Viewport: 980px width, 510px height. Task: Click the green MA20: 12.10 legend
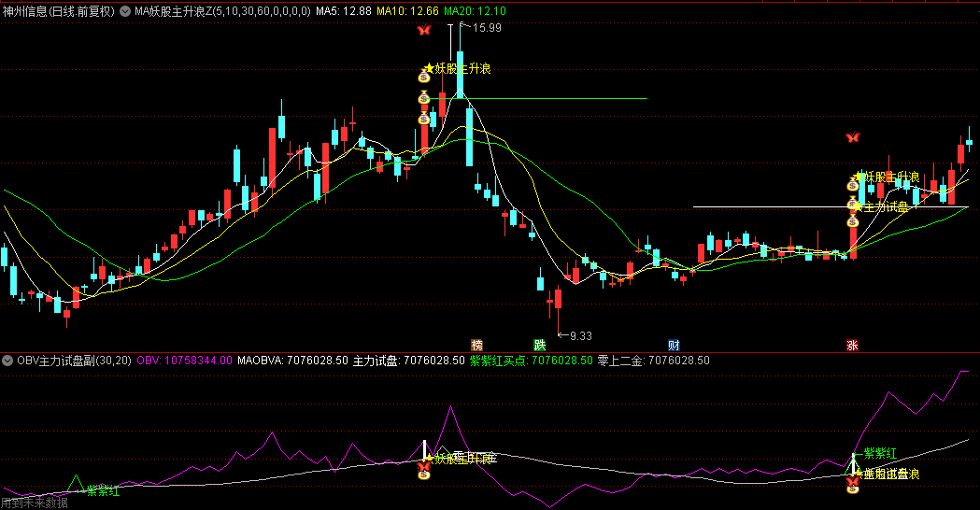(x=475, y=11)
